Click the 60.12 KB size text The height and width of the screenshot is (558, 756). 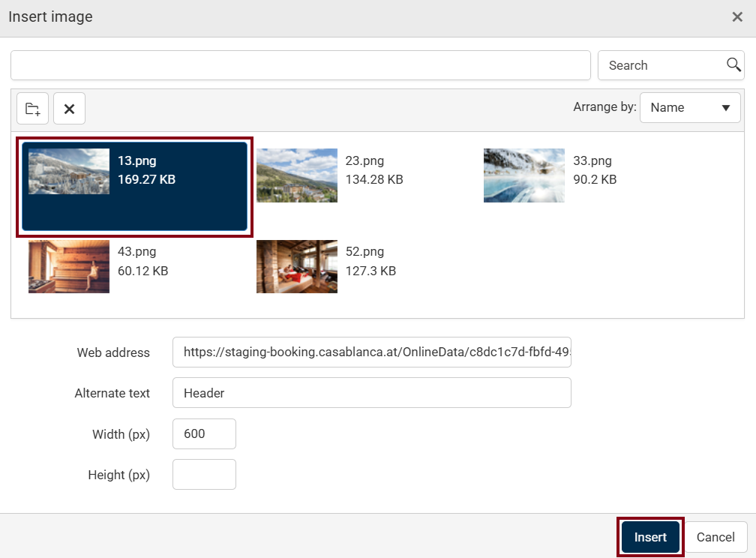142,271
